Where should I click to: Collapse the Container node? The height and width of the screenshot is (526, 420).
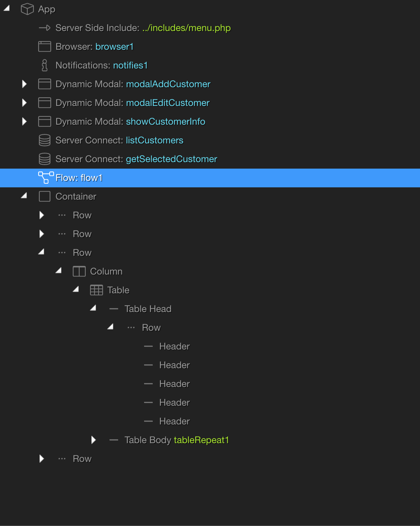[24, 196]
